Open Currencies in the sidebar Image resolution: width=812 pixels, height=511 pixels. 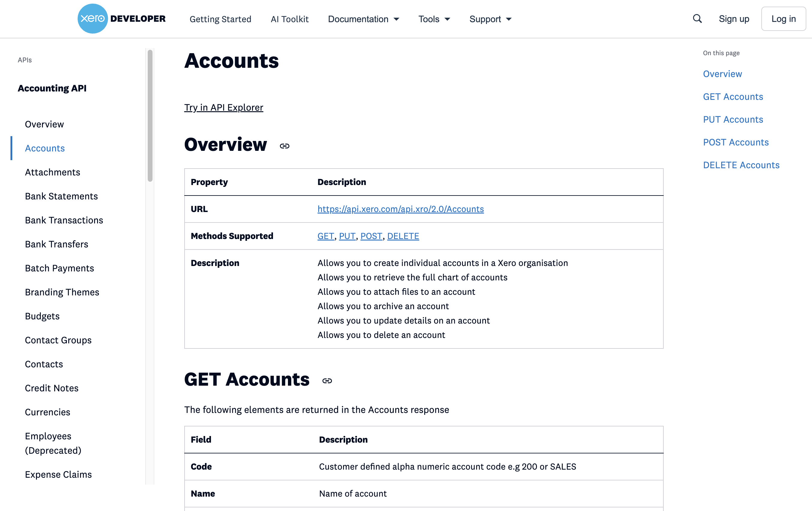[x=48, y=412]
